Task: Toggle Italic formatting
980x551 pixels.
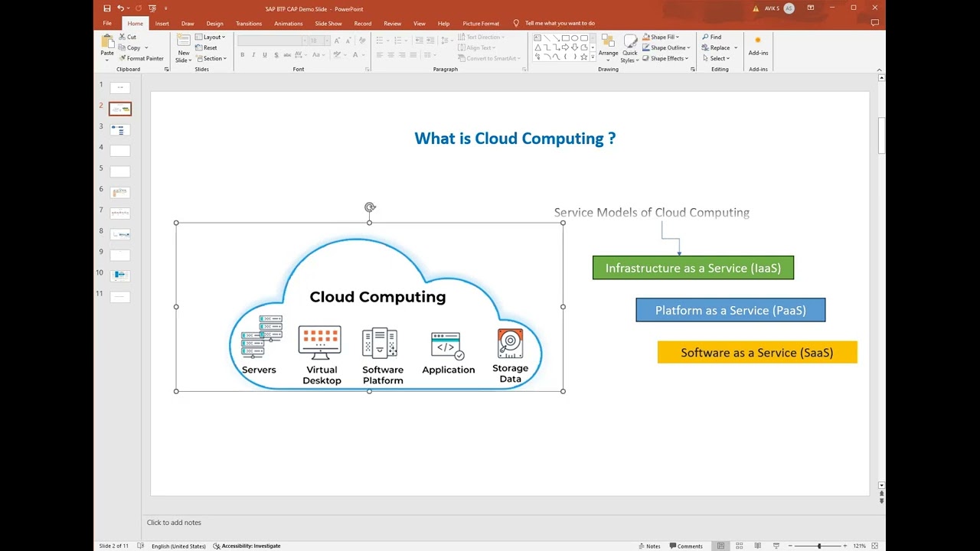Action: coord(253,55)
